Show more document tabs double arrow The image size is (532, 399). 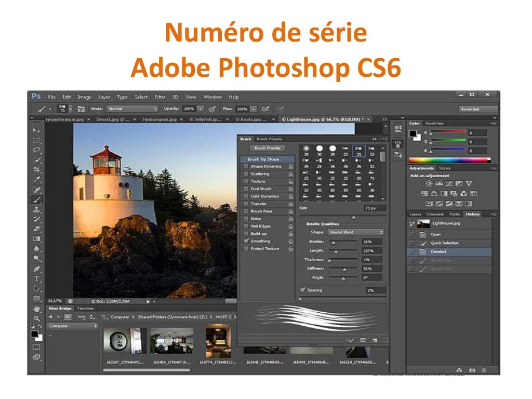(384, 119)
